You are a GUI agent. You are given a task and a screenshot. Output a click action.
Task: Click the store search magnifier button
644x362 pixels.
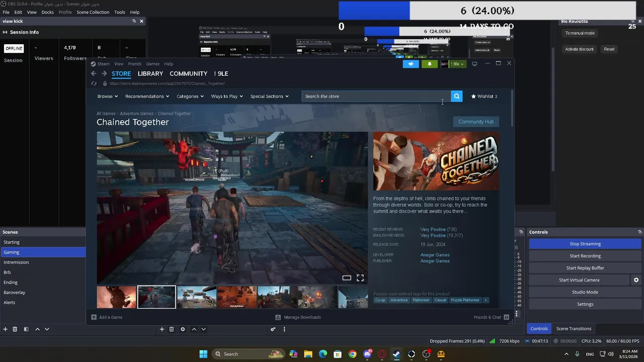(x=456, y=96)
